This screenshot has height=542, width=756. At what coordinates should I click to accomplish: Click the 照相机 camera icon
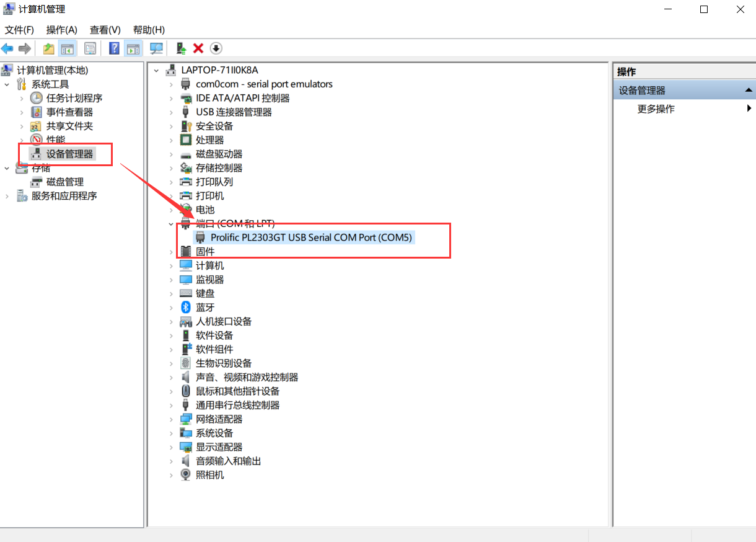186,474
